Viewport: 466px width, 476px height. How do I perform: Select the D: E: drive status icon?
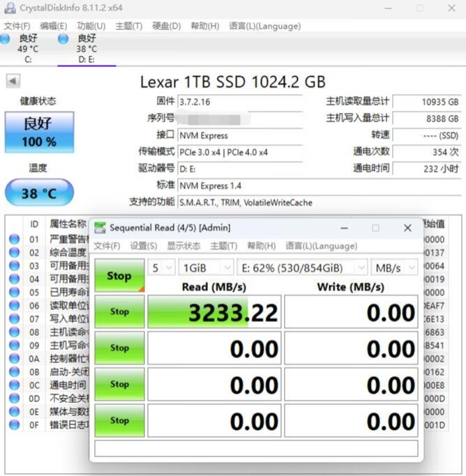pyautogui.click(x=63, y=39)
